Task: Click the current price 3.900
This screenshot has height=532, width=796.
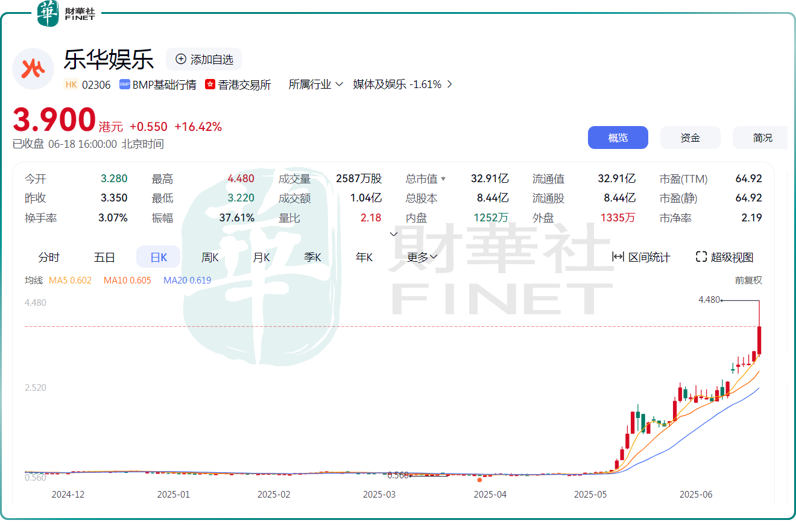Action: coord(54,120)
